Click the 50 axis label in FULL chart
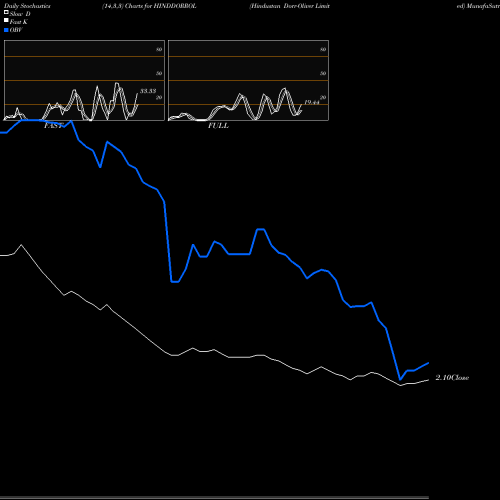Image resolution: width=500 pixels, height=500 pixels. click(x=323, y=73)
